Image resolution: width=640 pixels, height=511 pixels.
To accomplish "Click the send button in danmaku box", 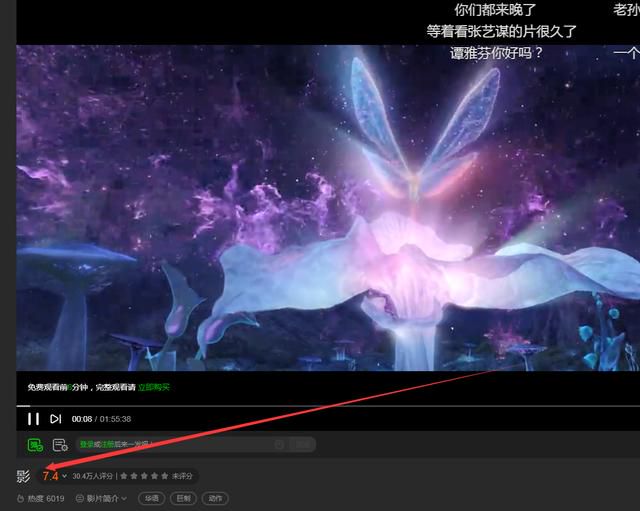I will click(302, 444).
